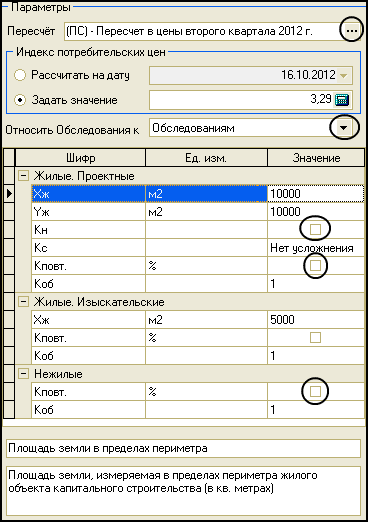Toggle the Кн checkbox in Жилые. Проектные
The image size is (368, 522).
pos(315,229)
